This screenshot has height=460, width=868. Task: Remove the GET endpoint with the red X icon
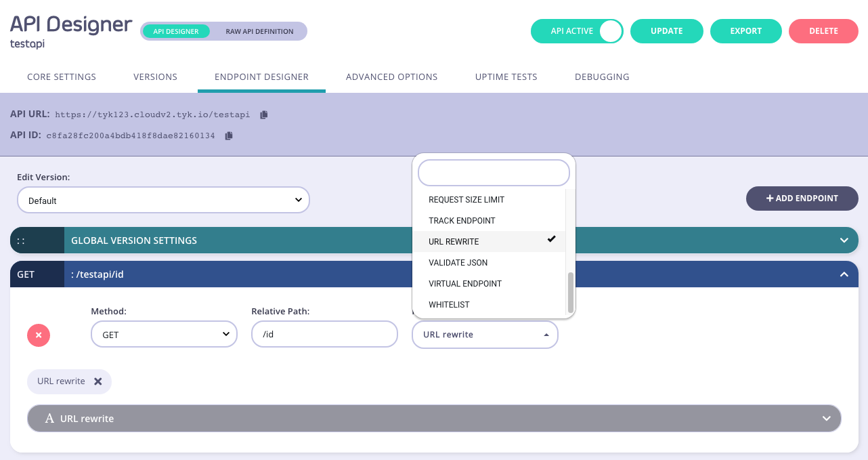click(x=38, y=335)
